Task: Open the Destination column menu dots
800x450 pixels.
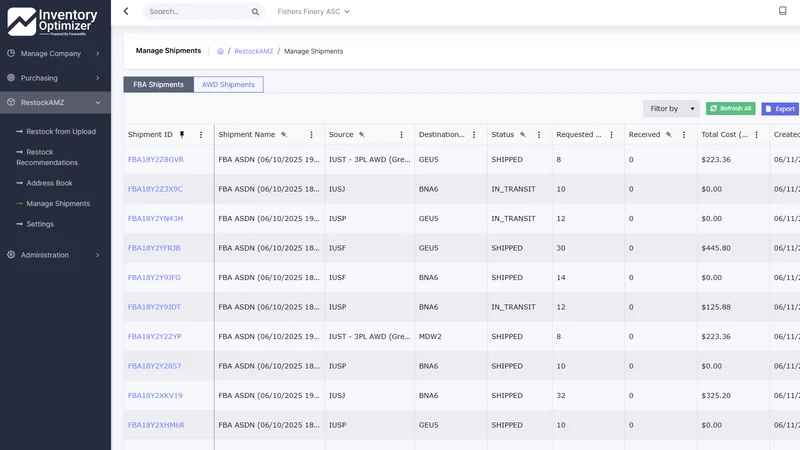Action: pos(474,135)
